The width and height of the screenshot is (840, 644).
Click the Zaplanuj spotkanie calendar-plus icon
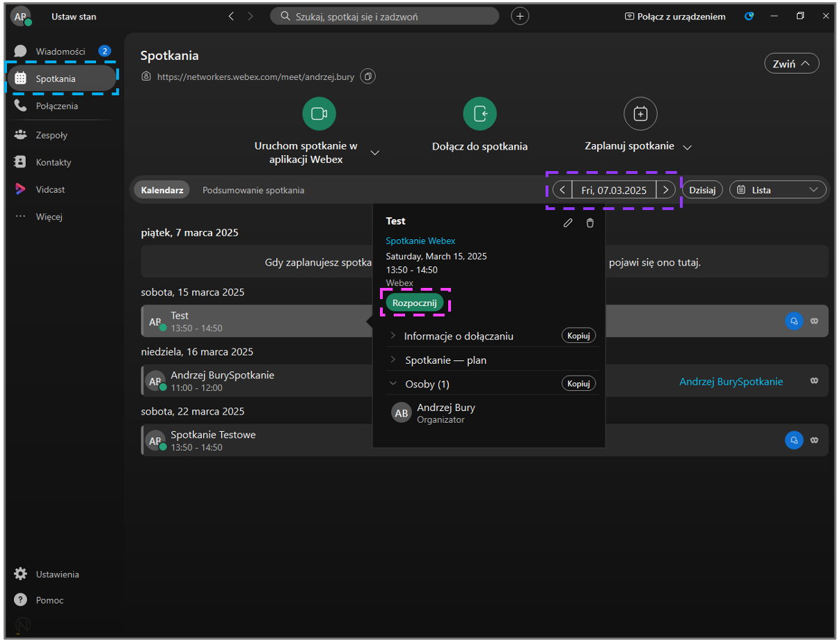point(641,114)
